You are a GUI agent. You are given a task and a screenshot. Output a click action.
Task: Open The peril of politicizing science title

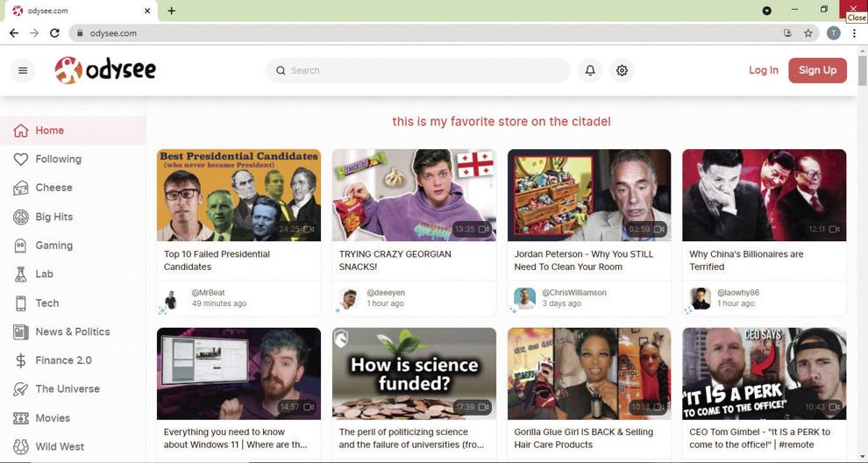411,438
